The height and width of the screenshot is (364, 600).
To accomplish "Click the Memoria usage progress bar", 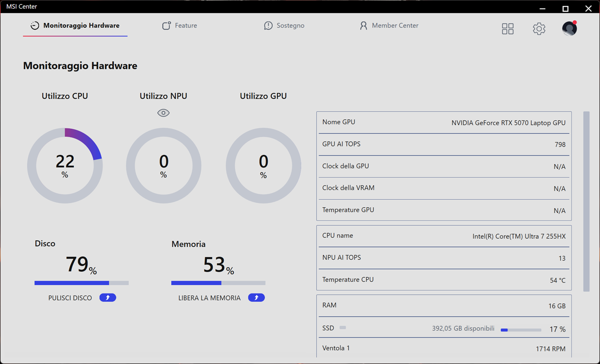I will [218, 283].
